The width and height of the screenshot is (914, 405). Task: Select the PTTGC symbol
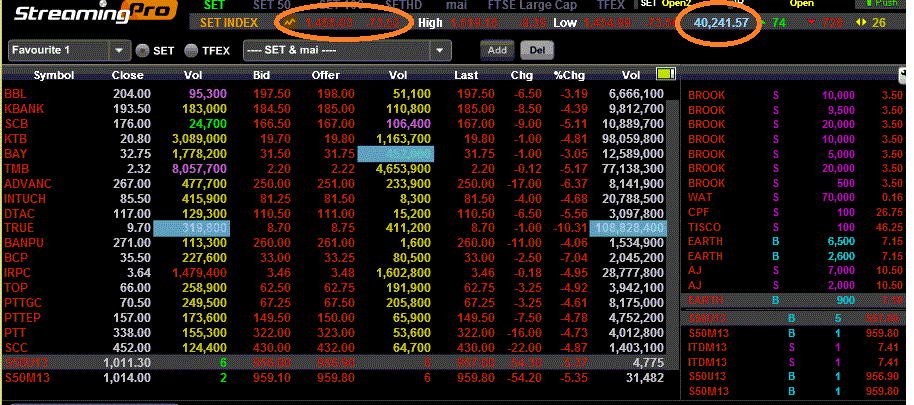point(23,302)
